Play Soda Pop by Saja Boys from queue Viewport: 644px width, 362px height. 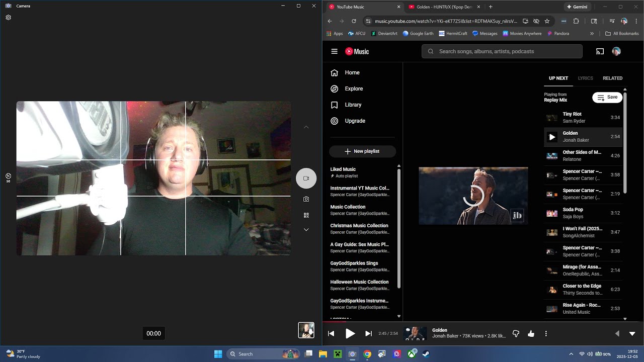coord(583,213)
